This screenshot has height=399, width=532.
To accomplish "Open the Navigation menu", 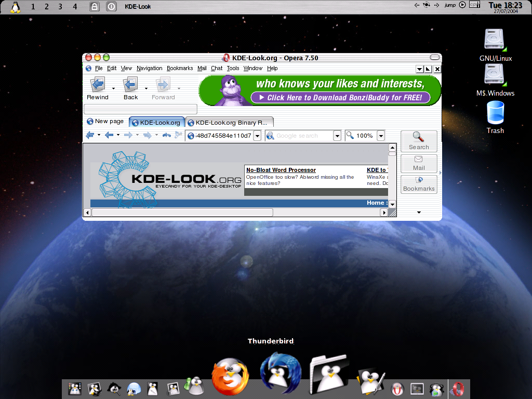I will [x=149, y=68].
